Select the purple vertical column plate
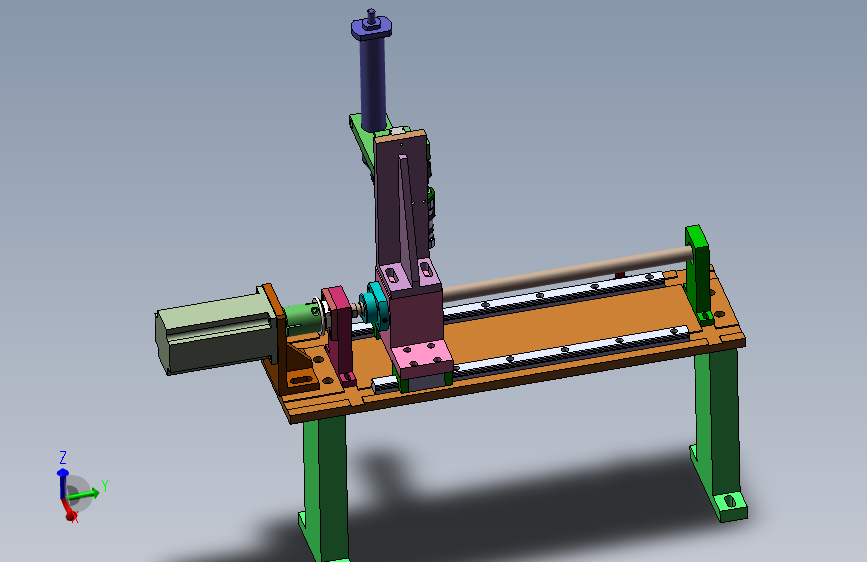The width and height of the screenshot is (867, 562). coord(389,205)
